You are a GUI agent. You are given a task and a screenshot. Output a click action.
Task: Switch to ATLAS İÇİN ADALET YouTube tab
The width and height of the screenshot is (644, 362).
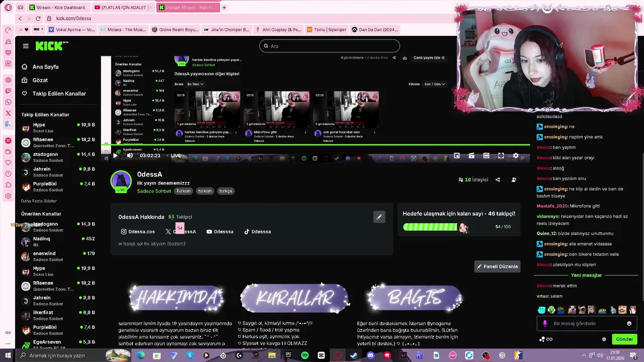point(122,8)
